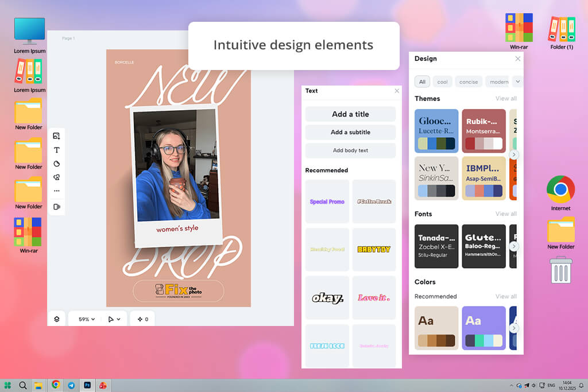The height and width of the screenshot is (392, 588).
Task: Apply the New Y... SinkinSa theme
Action: pyautogui.click(x=436, y=178)
